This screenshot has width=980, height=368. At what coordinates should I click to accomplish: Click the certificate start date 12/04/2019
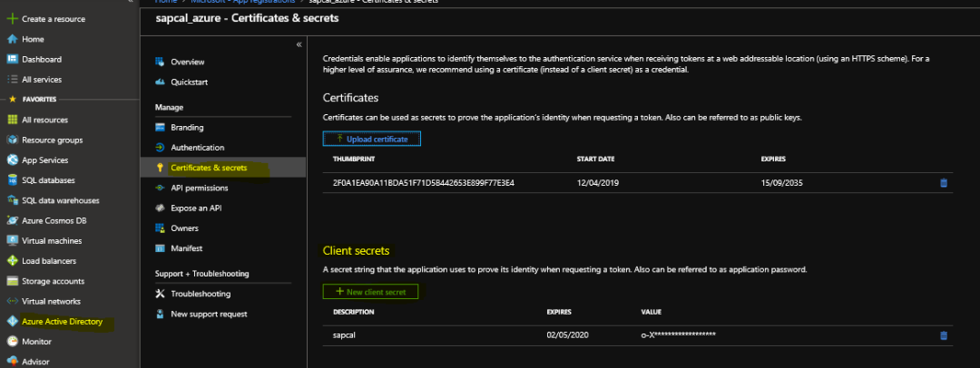pyautogui.click(x=597, y=183)
